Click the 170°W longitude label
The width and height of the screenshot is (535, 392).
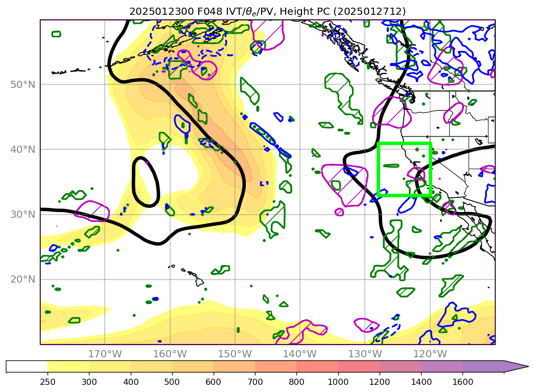pos(105,354)
